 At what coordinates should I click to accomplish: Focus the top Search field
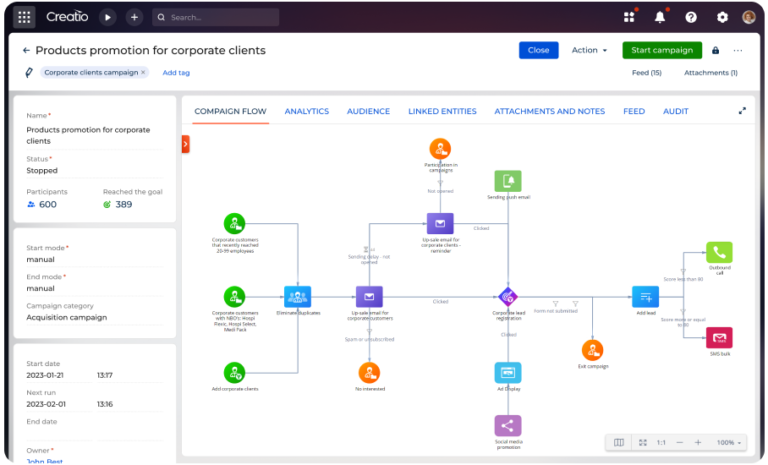click(x=216, y=17)
